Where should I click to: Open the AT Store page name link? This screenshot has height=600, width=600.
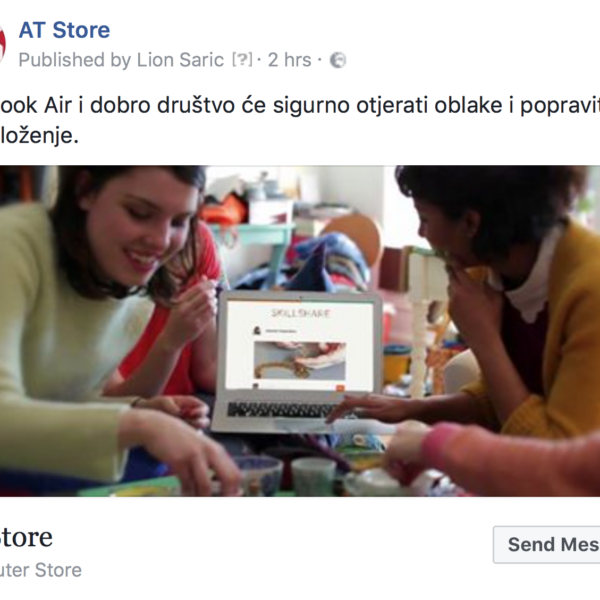coord(64,30)
